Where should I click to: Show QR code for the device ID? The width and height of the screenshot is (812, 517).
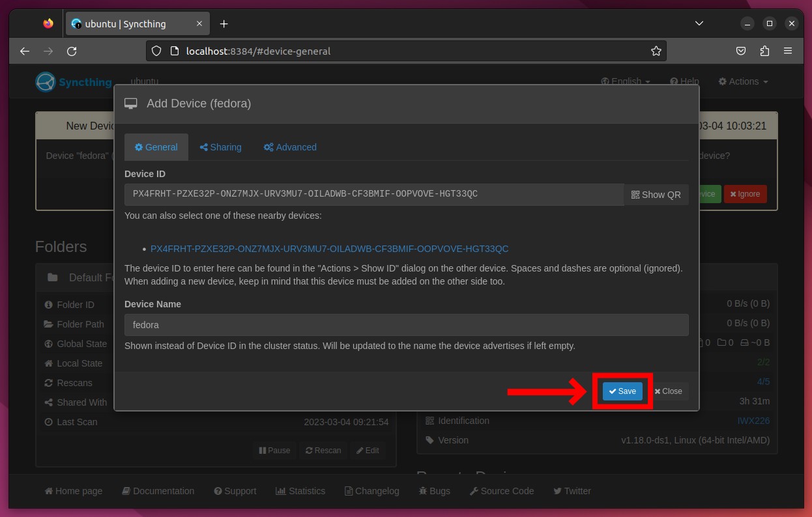pos(656,194)
